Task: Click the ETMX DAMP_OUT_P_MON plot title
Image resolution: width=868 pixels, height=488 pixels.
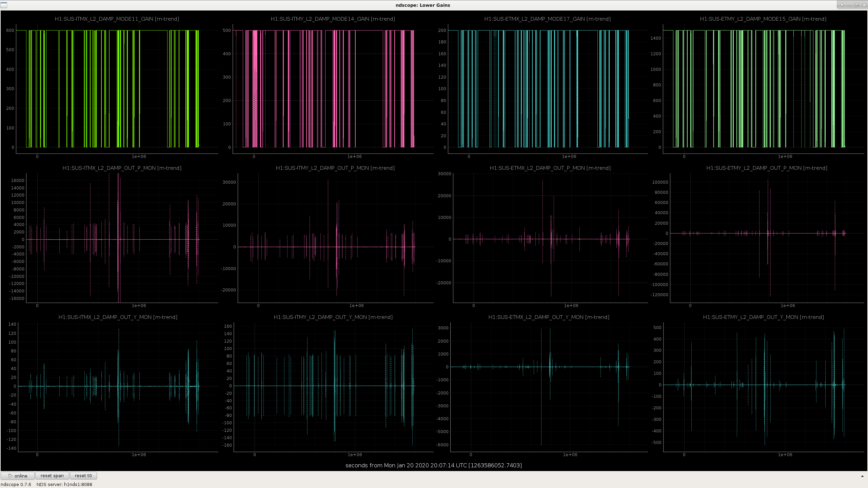Action: pyautogui.click(x=550, y=168)
